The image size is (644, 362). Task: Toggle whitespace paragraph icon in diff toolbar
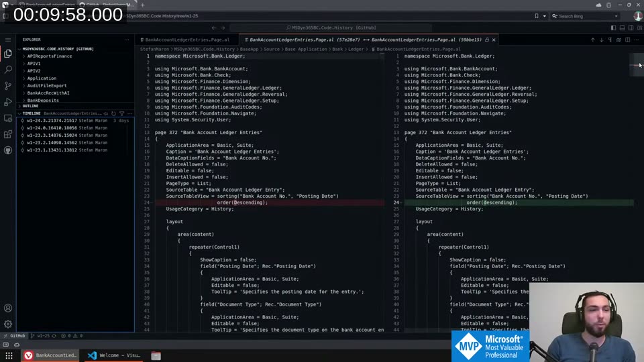tap(610, 40)
